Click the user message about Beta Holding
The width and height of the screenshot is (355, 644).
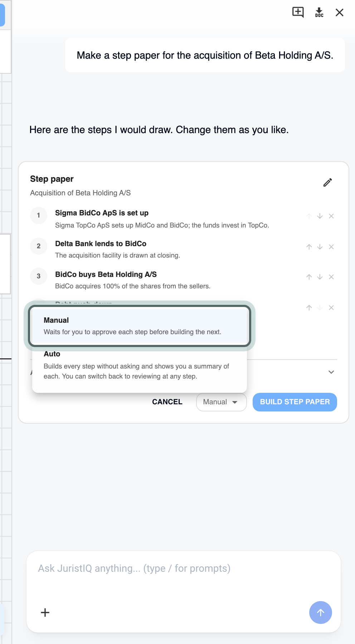pyautogui.click(x=205, y=55)
